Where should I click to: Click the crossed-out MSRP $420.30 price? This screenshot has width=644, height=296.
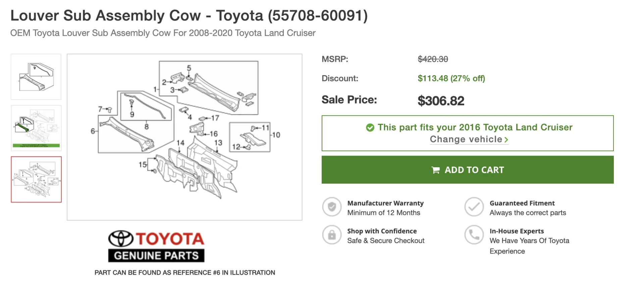(433, 59)
